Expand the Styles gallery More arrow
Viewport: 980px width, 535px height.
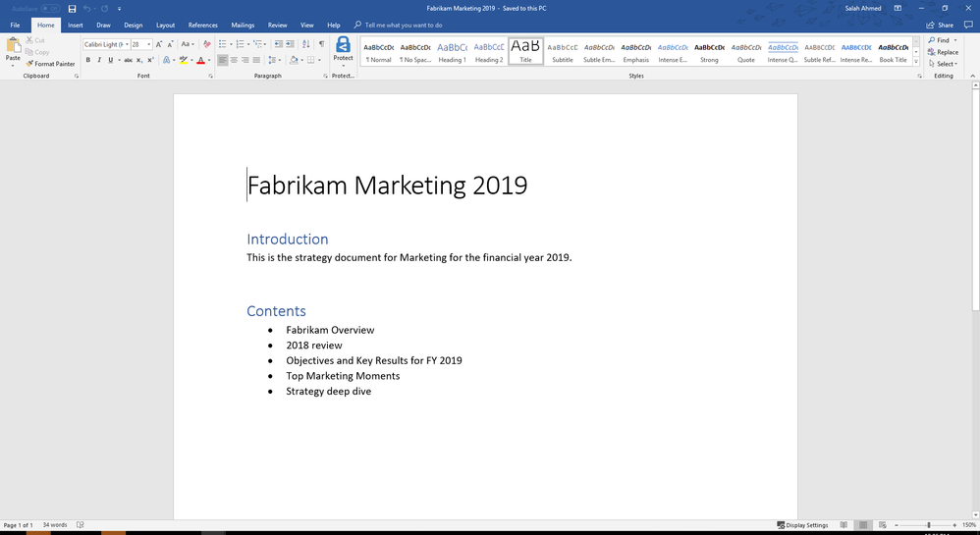916,62
